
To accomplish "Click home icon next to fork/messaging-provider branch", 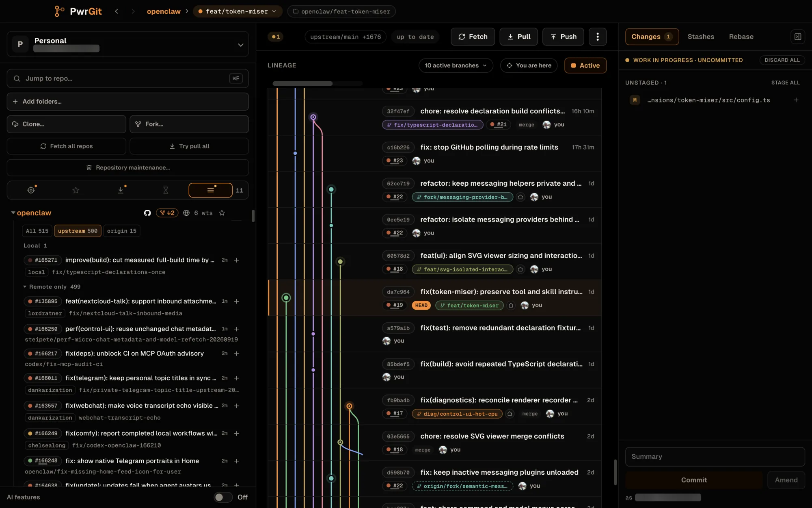I will pyautogui.click(x=520, y=197).
